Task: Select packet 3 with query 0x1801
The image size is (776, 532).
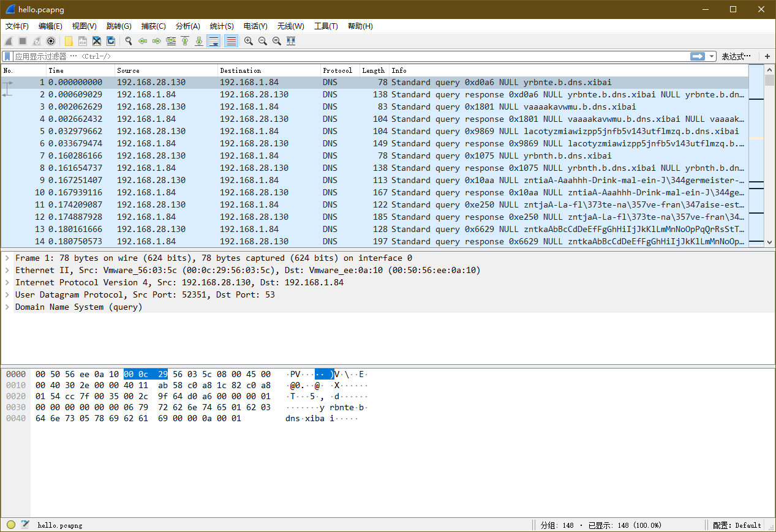Action: [x=375, y=107]
